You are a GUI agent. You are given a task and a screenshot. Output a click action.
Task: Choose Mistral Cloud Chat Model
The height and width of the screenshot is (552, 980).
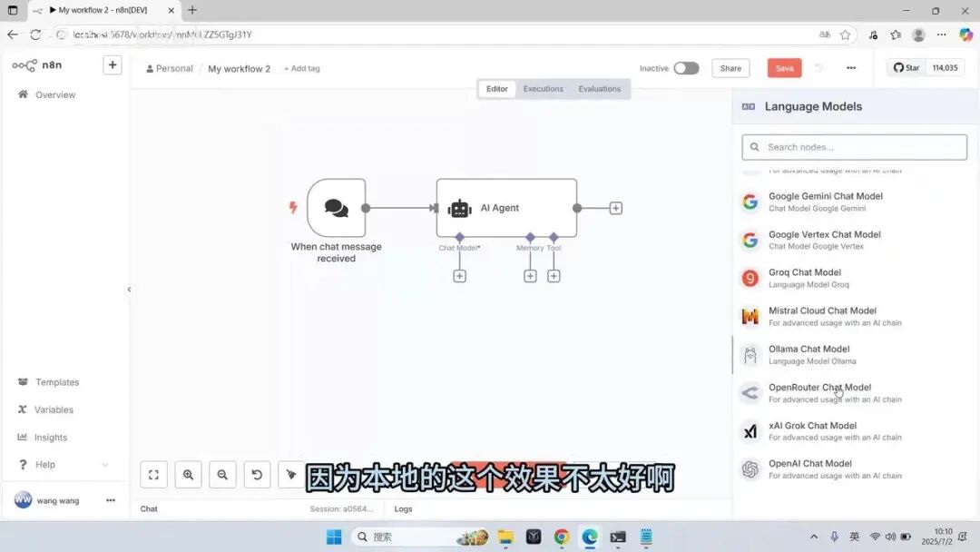coord(853,316)
